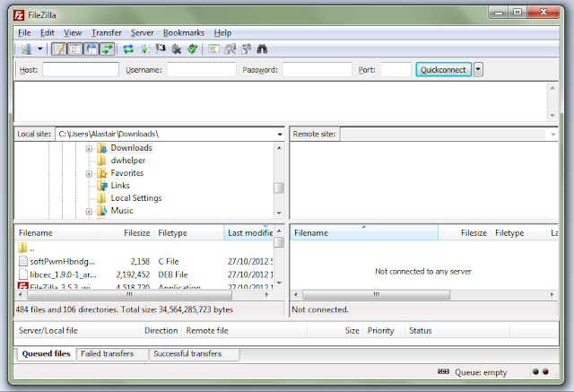
Task: Click the Quickconnect button
Action: point(443,70)
